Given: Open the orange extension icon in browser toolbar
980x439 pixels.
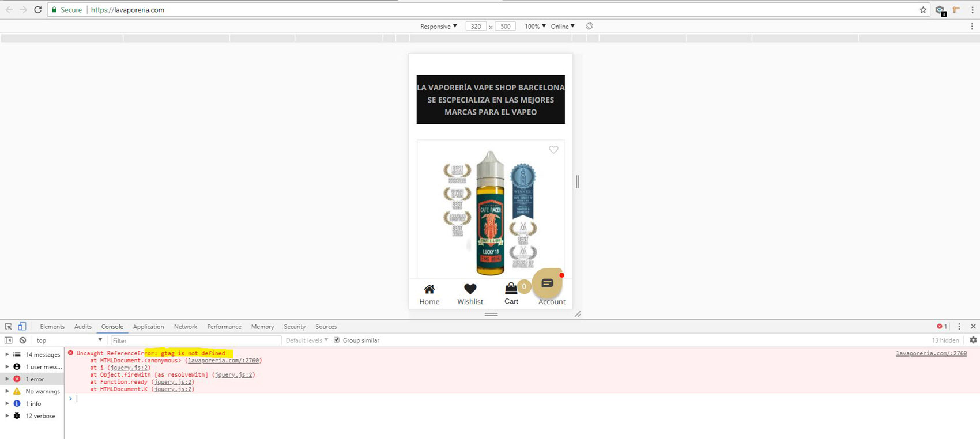Looking at the screenshot, I should click(956, 10).
